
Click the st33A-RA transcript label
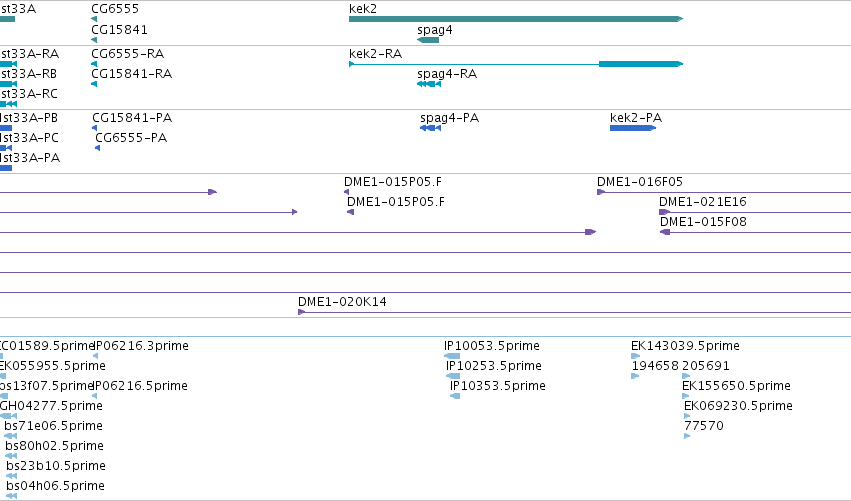click(29, 54)
